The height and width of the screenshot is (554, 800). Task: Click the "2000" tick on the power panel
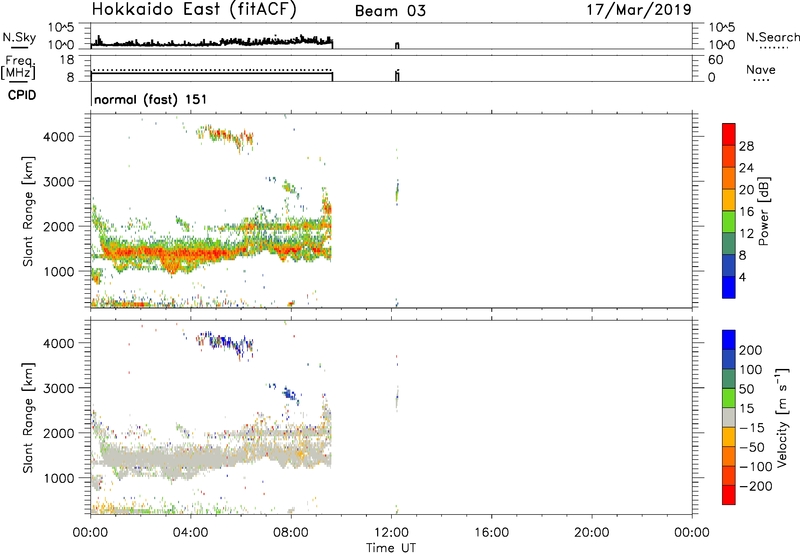tap(59, 226)
